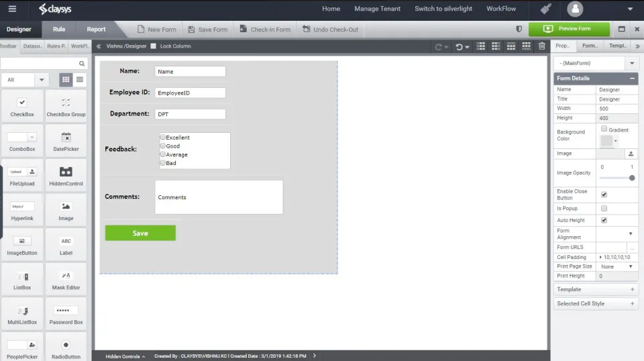Select the Label control
Screen dimensions: 644x361
[66, 245]
